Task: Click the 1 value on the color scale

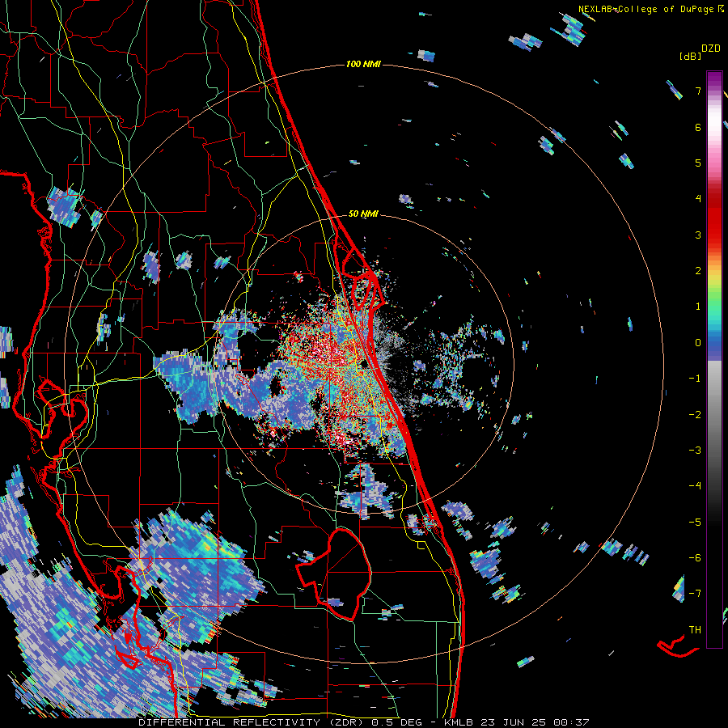Action: pyautogui.click(x=698, y=307)
